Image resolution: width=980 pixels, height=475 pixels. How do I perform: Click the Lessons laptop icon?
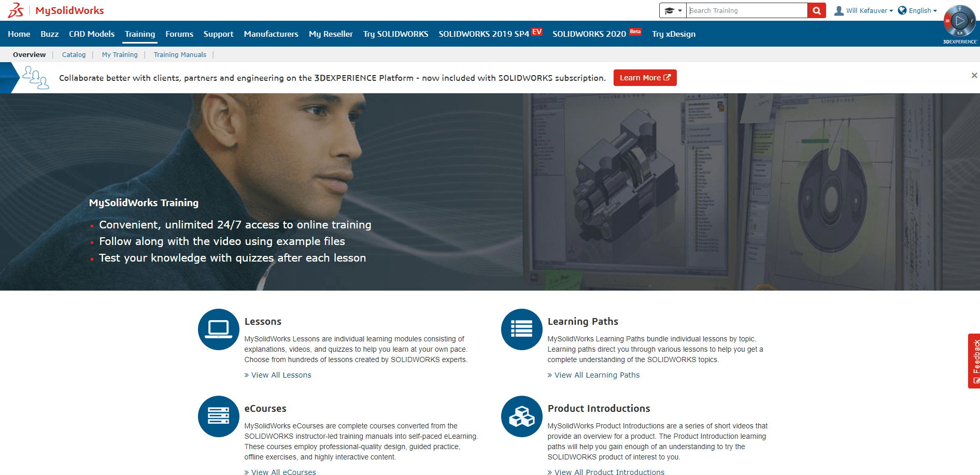click(219, 329)
